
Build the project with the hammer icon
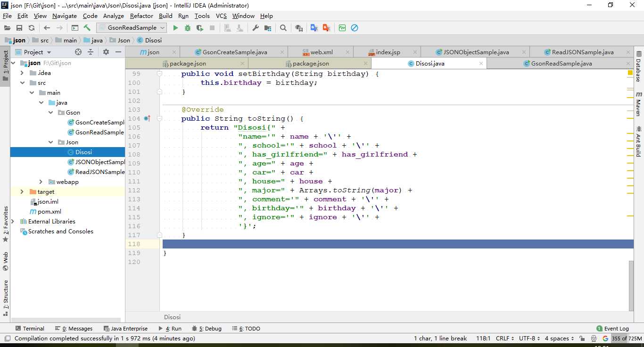point(87,28)
